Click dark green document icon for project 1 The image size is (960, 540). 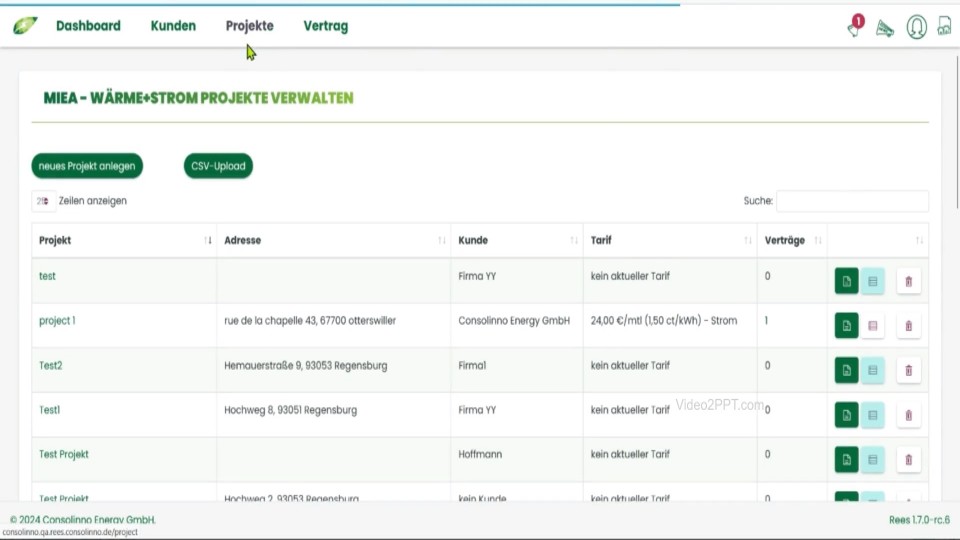(846, 326)
